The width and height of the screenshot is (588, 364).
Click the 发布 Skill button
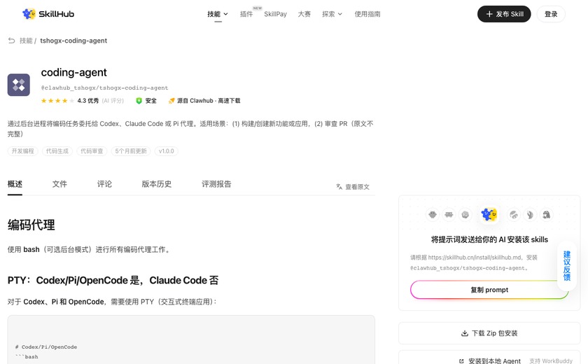point(504,14)
